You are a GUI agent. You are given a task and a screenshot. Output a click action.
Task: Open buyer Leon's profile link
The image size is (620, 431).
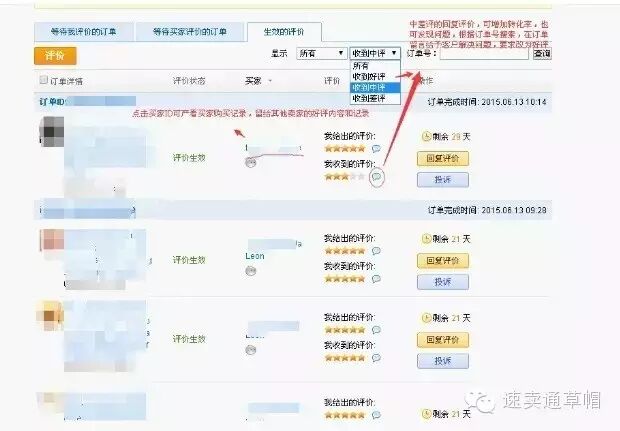pos(255,256)
